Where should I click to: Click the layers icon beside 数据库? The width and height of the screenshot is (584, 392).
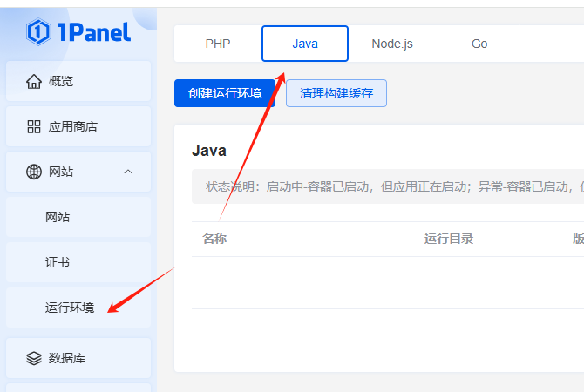point(34,358)
